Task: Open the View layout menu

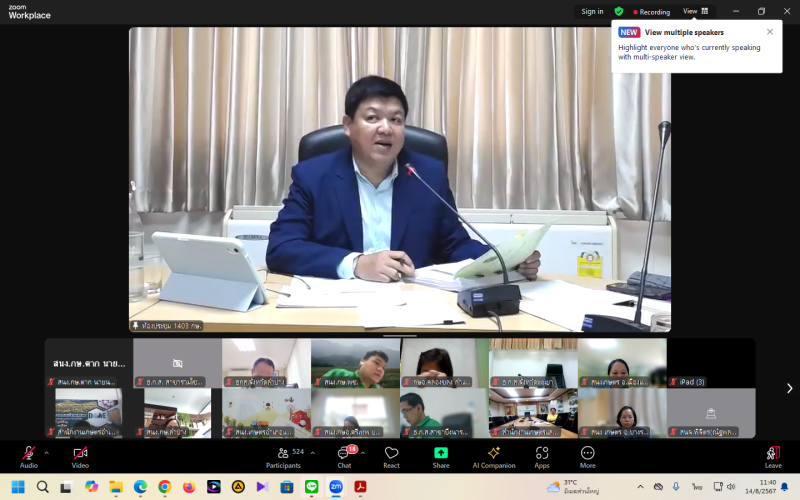Action: [x=695, y=11]
